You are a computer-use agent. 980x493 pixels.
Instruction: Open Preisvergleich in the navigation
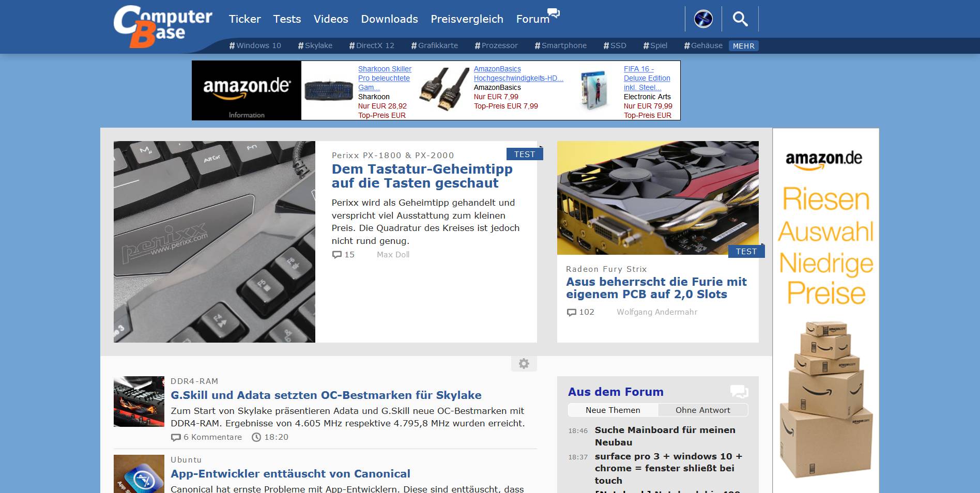[467, 19]
